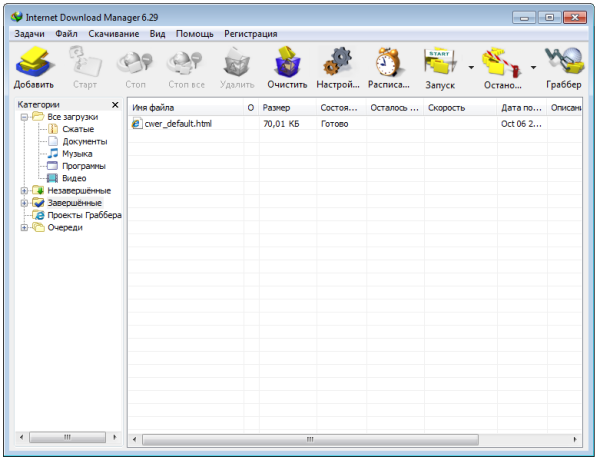Expand the Завершённые tree node
This screenshot has width=600, height=460.
pos(24,203)
